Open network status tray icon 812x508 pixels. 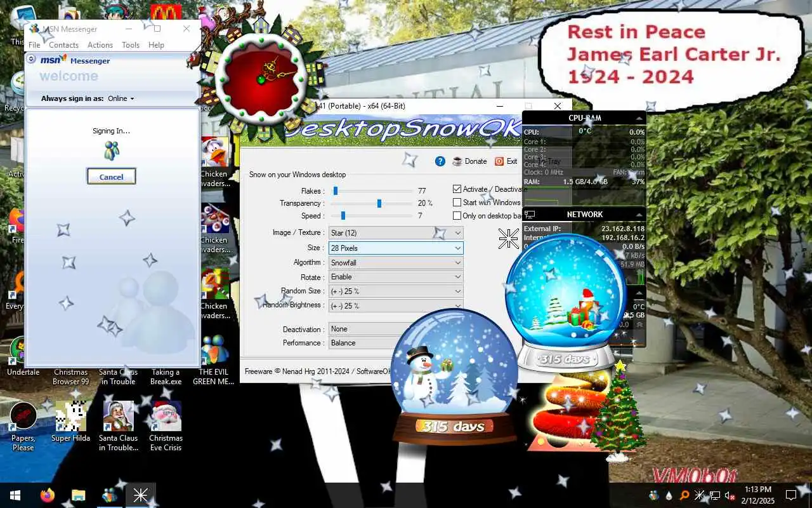714,495
